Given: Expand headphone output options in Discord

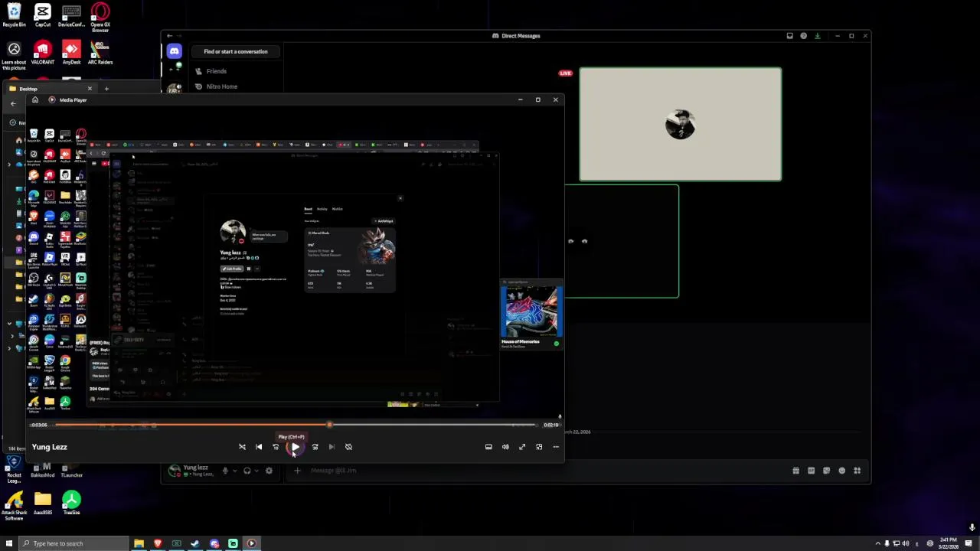Looking at the screenshot, I should pos(256,471).
